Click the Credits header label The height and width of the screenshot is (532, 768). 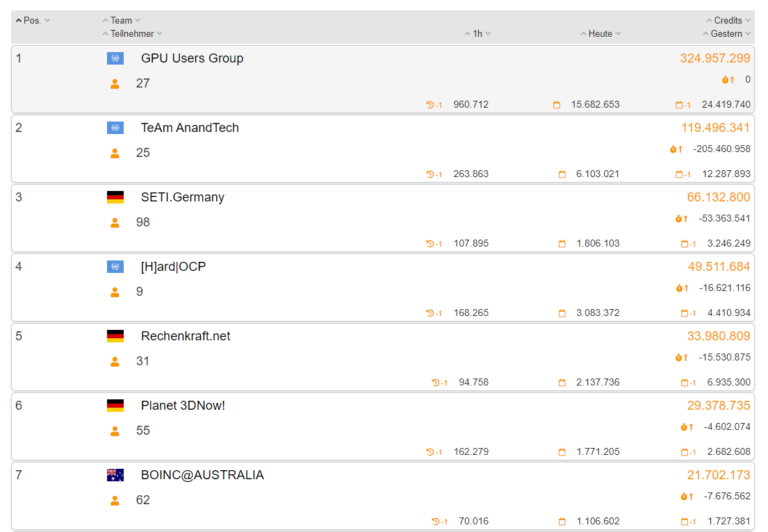(x=728, y=21)
